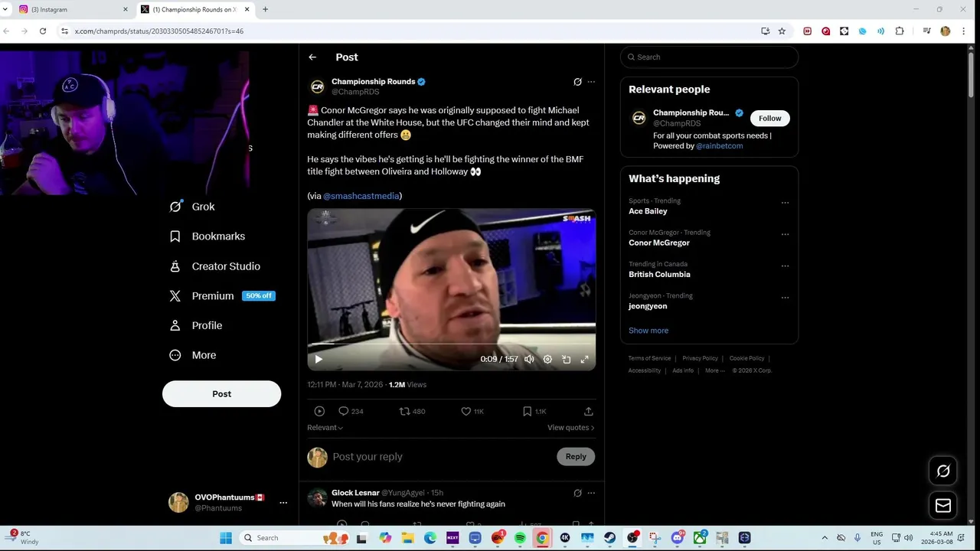Open Spotify from the taskbar
Image resolution: width=980 pixels, height=551 pixels.
tap(520, 538)
